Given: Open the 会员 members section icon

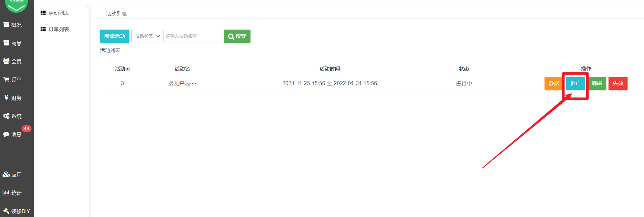Looking at the screenshot, I should tap(6, 61).
